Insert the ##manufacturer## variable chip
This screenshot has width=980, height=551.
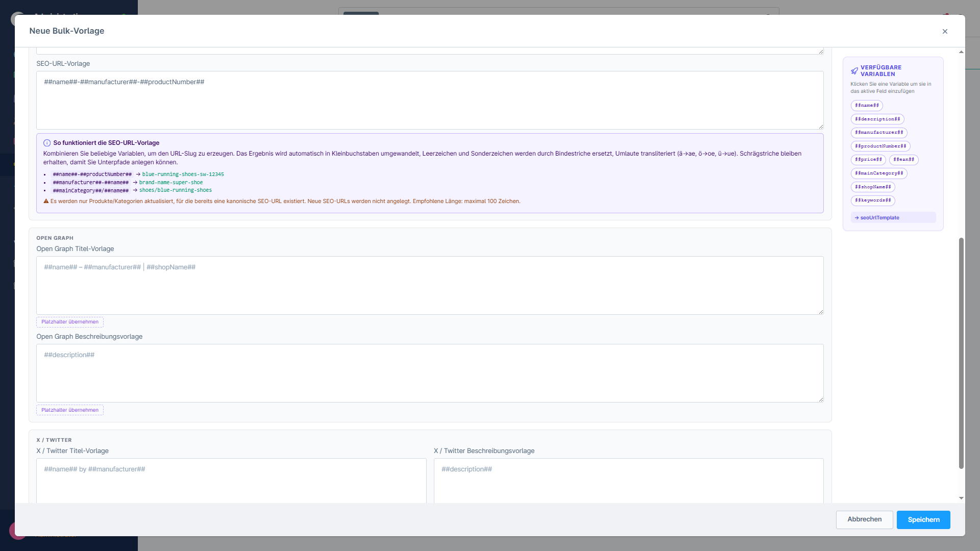(x=879, y=133)
